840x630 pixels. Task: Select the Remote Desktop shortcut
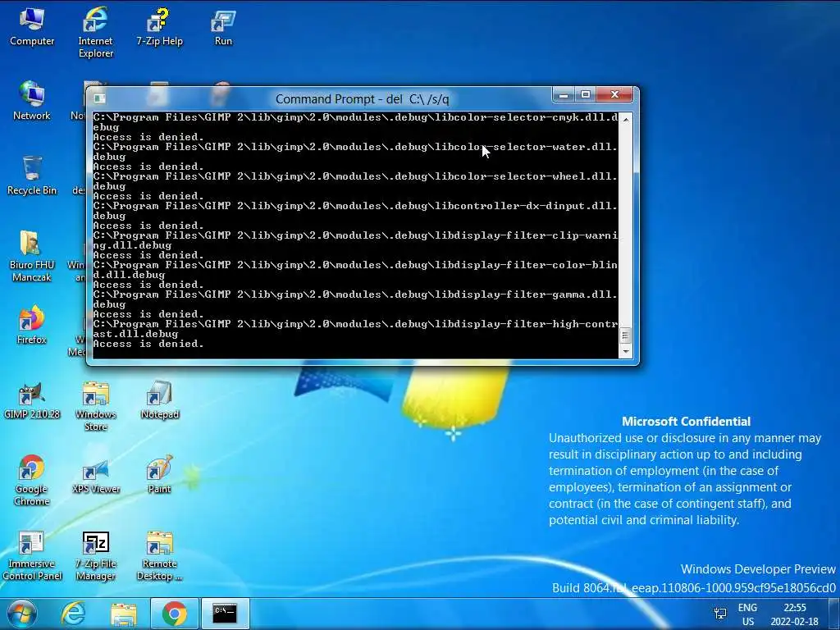[160, 555]
